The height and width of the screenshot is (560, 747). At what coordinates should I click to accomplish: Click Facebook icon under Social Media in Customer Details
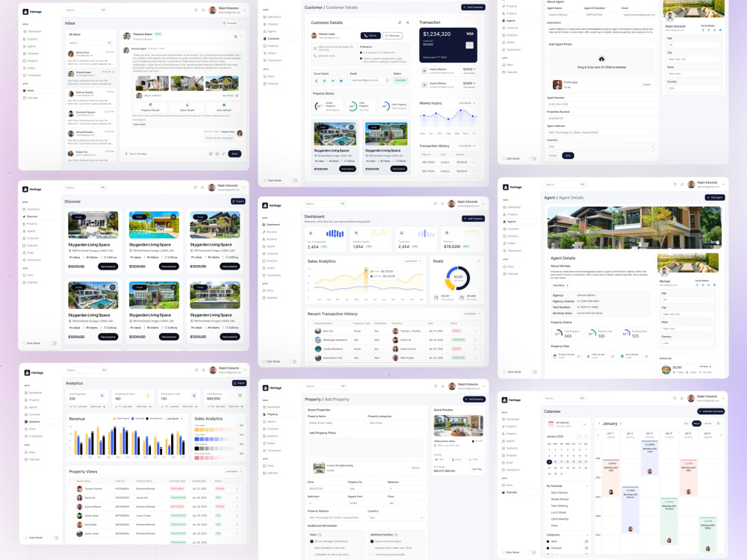click(316, 81)
